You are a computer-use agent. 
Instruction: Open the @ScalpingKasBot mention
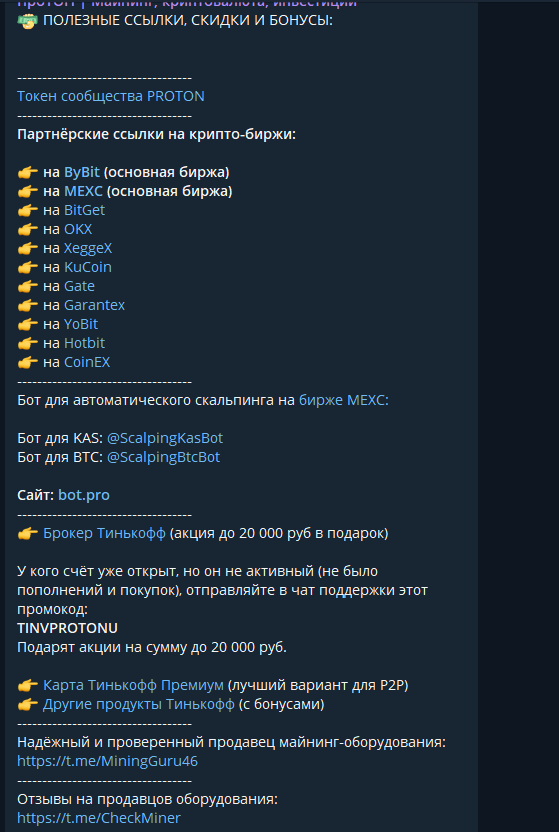point(165,438)
